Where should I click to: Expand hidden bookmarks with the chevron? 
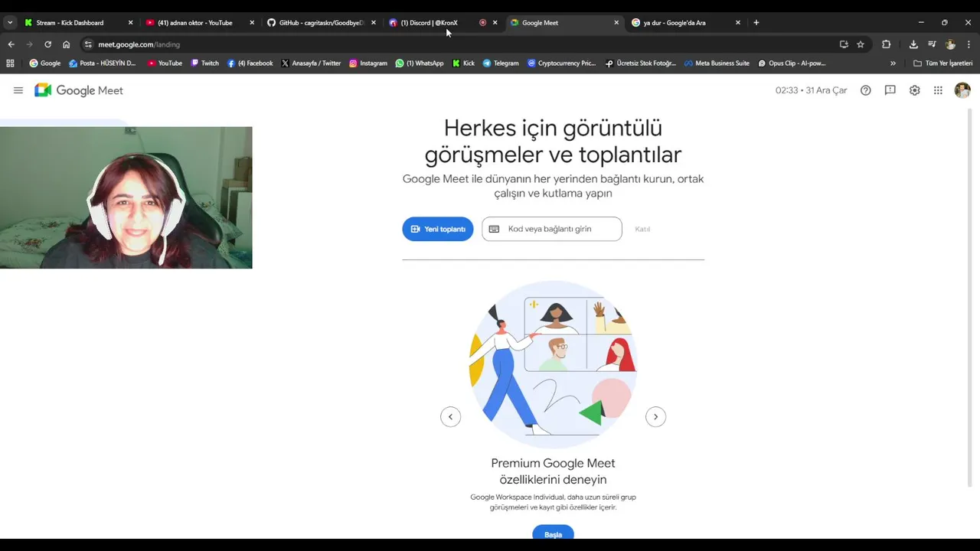pos(893,64)
